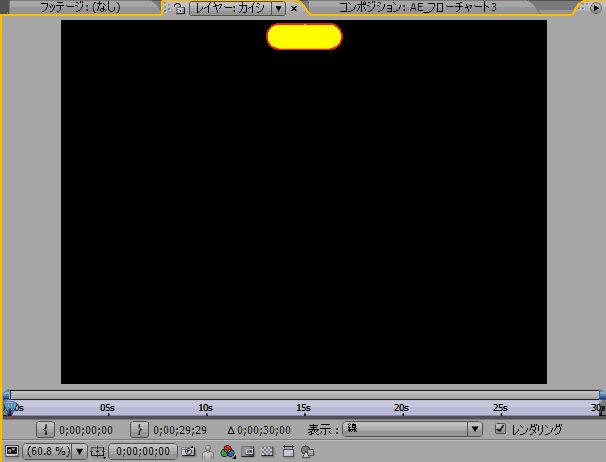Toggle the レンダリング checkbox
This screenshot has width=606, height=462.
click(x=500, y=428)
